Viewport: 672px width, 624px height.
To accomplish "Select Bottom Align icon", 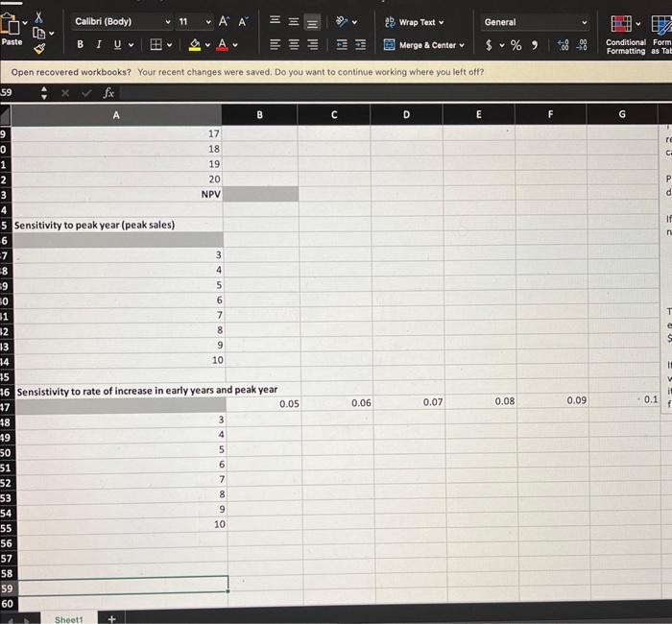I will coord(312,22).
